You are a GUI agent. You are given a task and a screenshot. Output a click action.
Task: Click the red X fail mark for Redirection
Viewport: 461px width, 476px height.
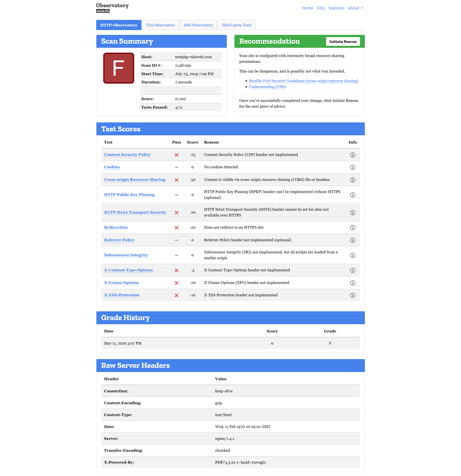pyautogui.click(x=176, y=228)
